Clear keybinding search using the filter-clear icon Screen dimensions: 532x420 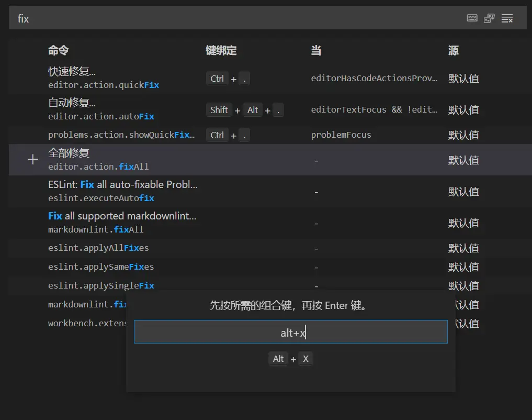507,17
